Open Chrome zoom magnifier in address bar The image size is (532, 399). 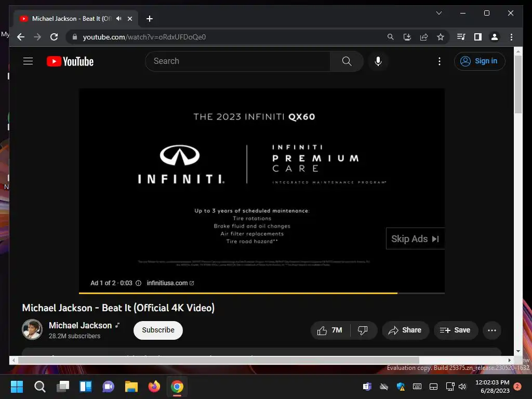click(x=391, y=37)
